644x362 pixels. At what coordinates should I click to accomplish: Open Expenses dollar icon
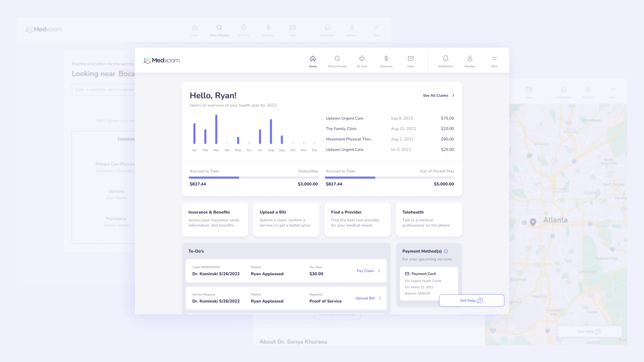(x=386, y=58)
